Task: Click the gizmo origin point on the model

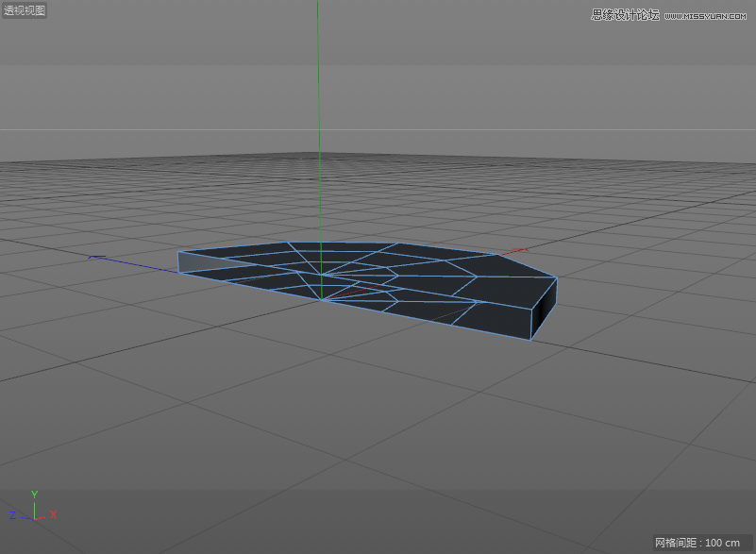Action: (x=322, y=300)
